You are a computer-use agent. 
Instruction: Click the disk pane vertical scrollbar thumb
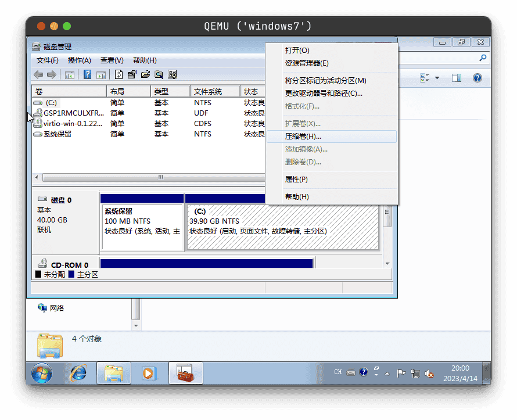click(387, 216)
